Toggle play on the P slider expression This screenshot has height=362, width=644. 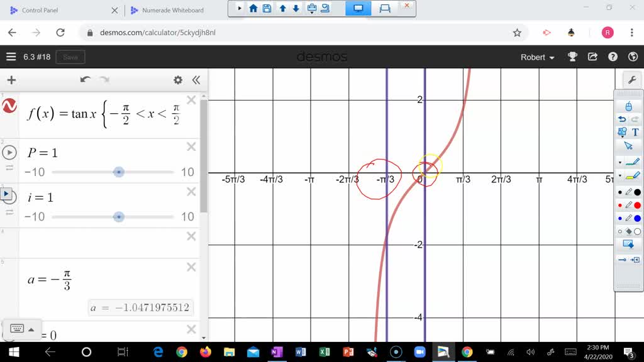tap(8, 151)
